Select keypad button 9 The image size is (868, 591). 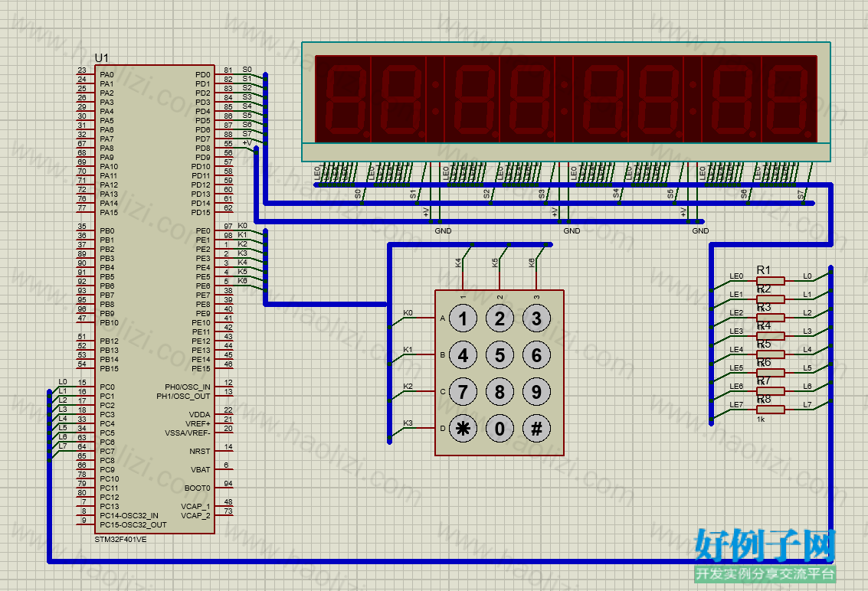pyautogui.click(x=536, y=392)
